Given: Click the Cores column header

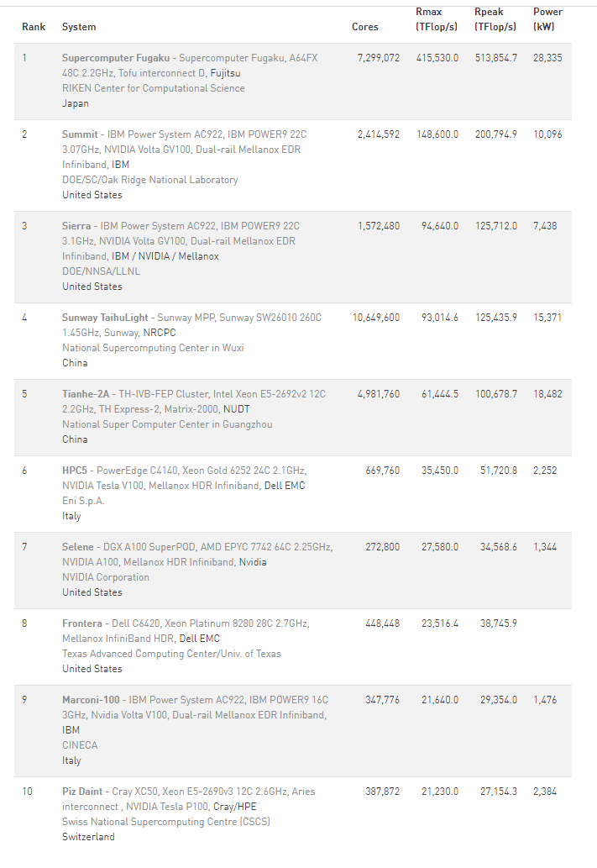Looking at the screenshot, I should 364,27.
